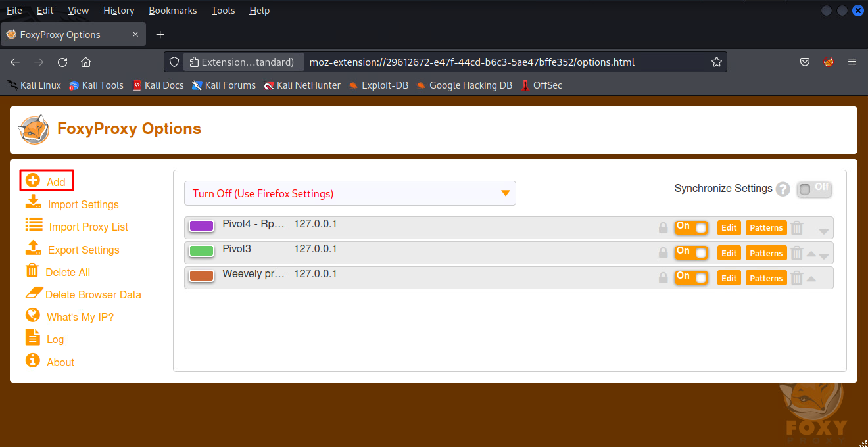Click the Delete All trash icon
The image size is (868, 447).
[32, 271]
